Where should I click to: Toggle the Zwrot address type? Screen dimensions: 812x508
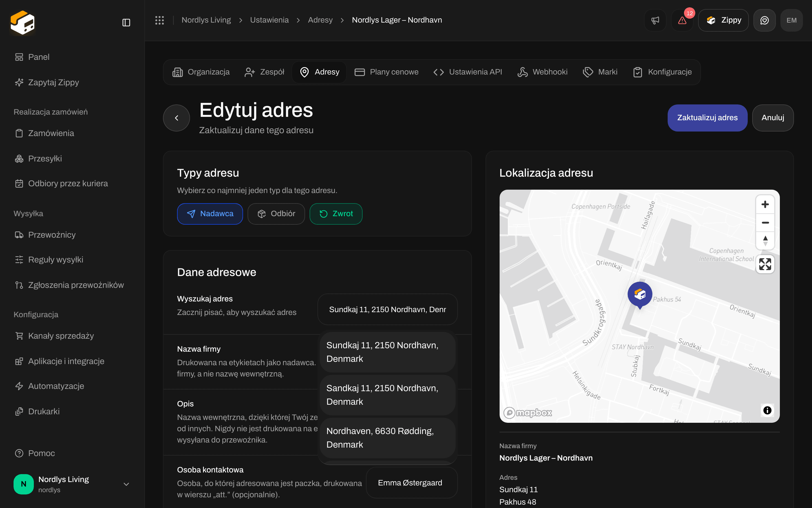[x=336, y=214]
